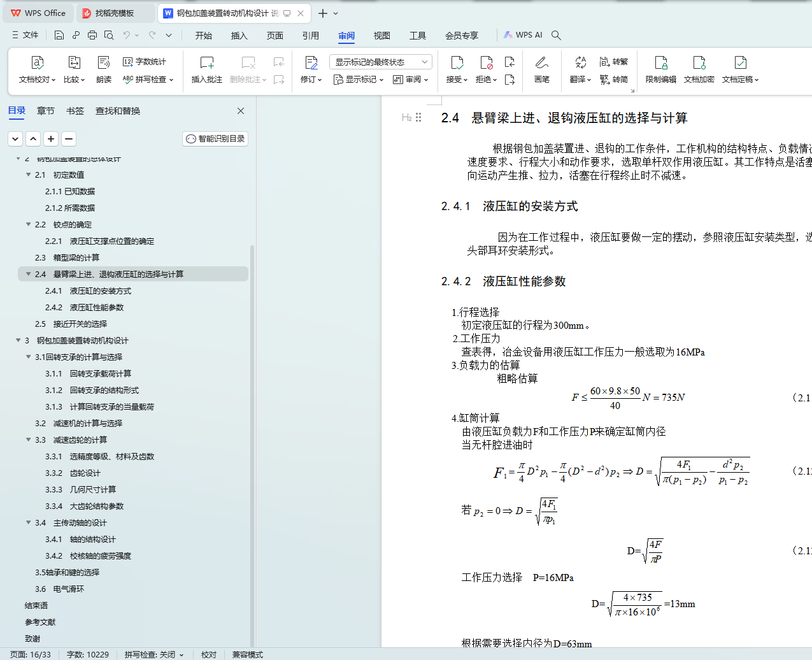Image resolution: width=812 pixels, height=660 pixels.
Task: Open the 文件 menu
Action: tap(25, 35)
